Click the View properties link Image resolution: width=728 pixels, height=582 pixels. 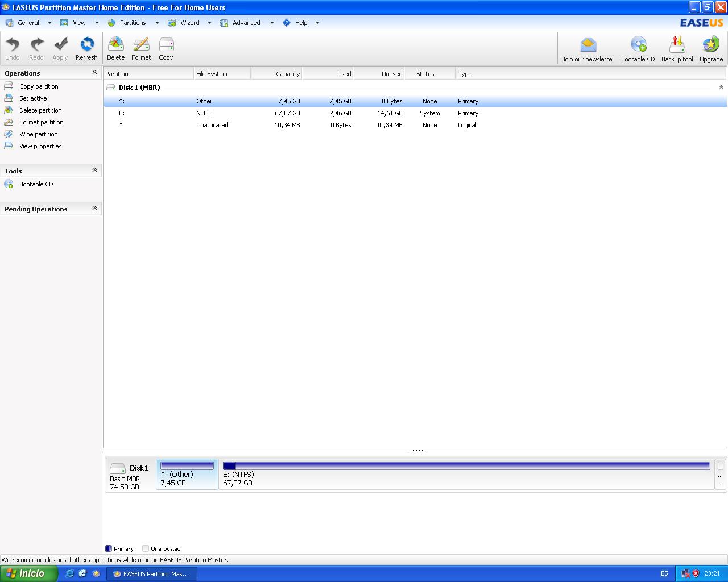(x=40, y=146)
